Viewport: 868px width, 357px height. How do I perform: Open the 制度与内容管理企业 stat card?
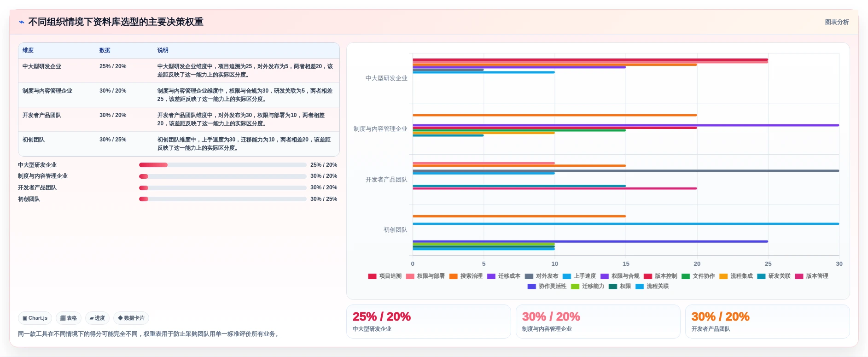tap(598, 322)
